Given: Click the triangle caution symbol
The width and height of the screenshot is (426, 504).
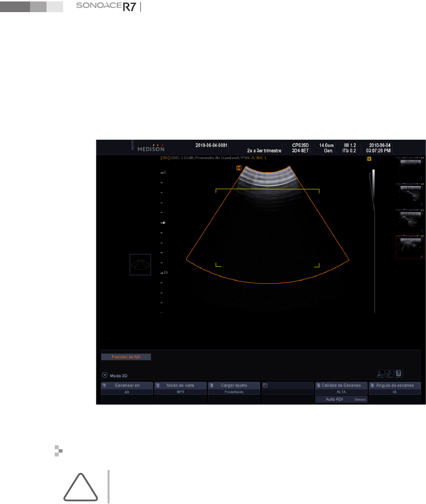Looking at the screenshot, I should pos(80,488).
